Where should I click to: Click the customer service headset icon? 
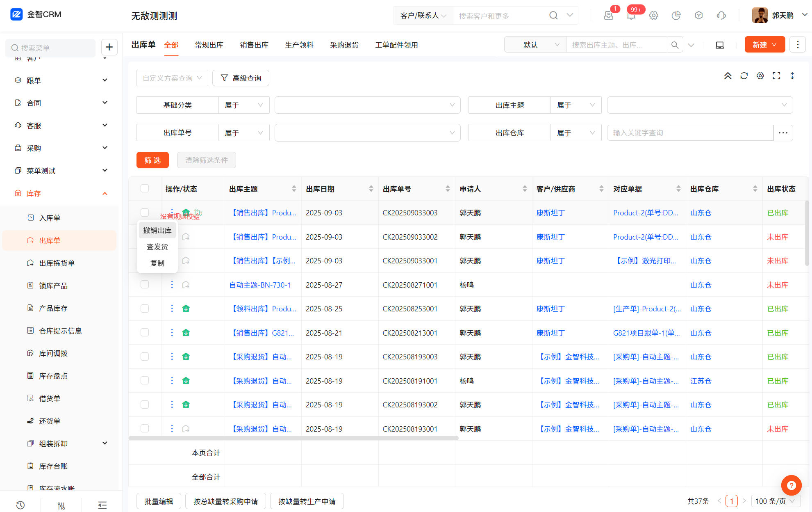[x=721, y=16]
